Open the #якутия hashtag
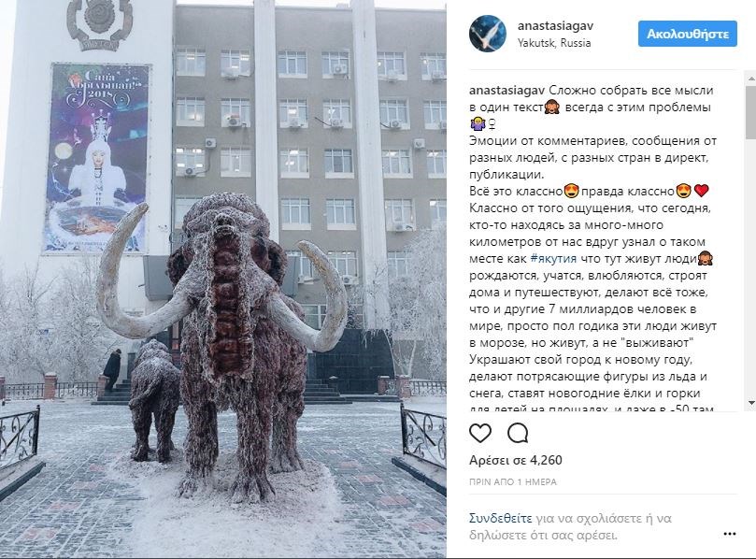 (x=553, y=259)
